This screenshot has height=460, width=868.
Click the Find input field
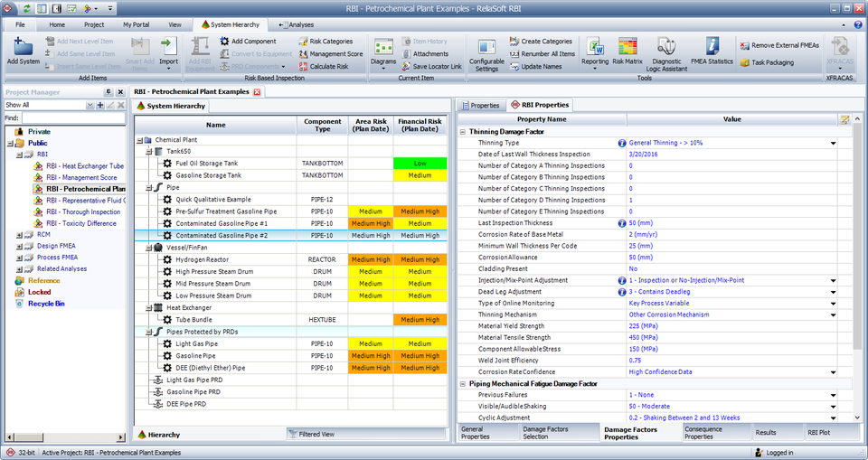click(x=73, y=117)
